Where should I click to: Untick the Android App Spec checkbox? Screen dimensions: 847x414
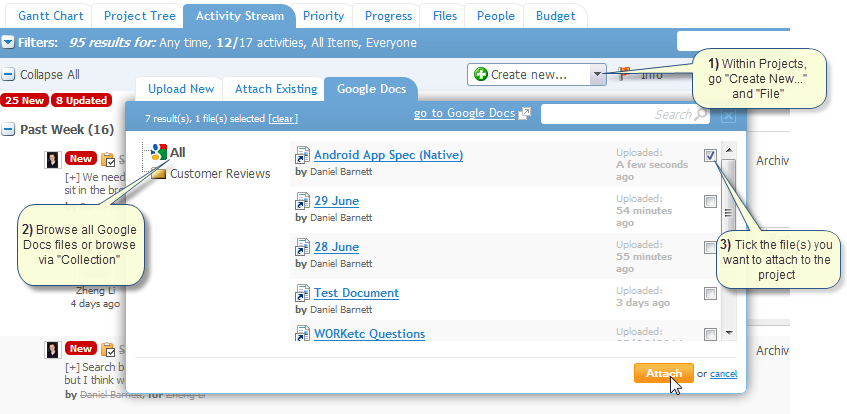[710, 155]
